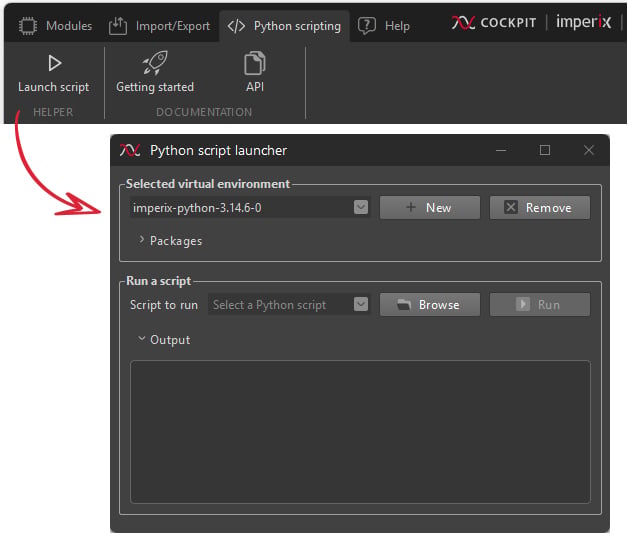The image size is (634, 544).
Task: Click the Run script button
Action: (x=540, y=304)
